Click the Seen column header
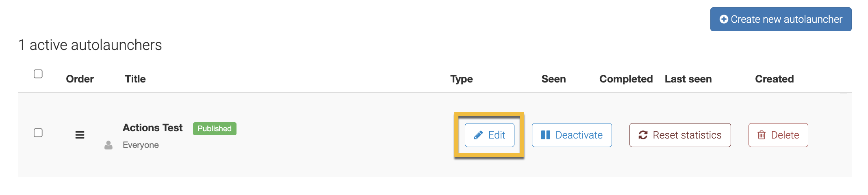Image resolution: width=868 pixels, height=195 pixels. [553, 79]
